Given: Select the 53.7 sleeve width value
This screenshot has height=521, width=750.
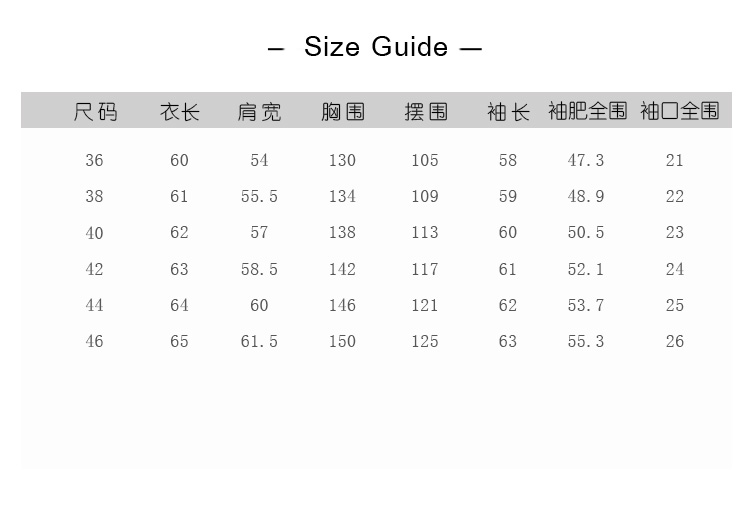Looking at the screenshot, I should (x=586, y=305).
